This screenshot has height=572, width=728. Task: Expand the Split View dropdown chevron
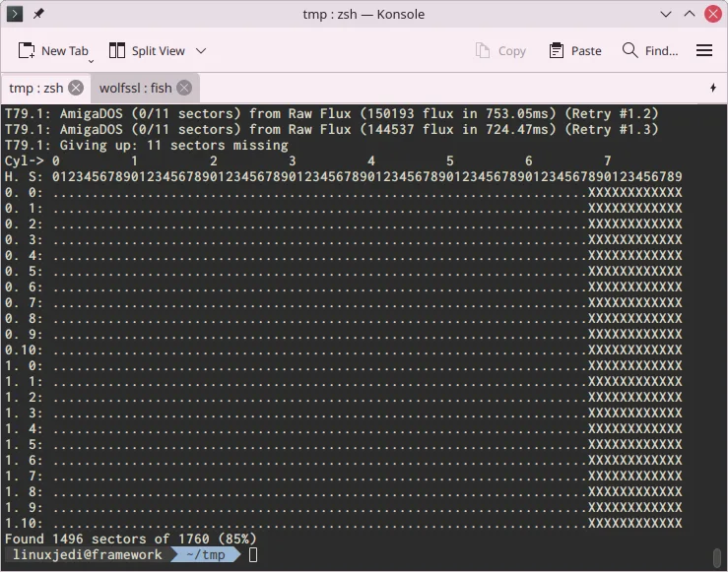pyautogui.click(x=201, y=50)
